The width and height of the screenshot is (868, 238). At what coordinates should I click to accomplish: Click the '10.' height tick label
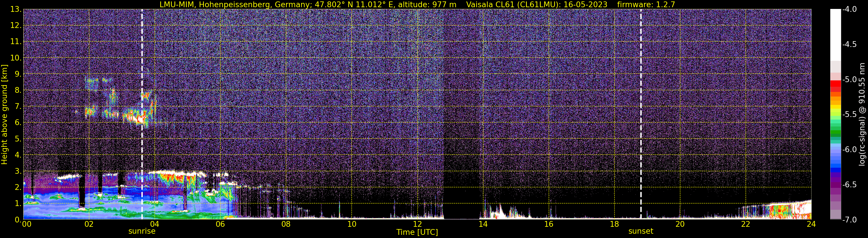[16, 58]
